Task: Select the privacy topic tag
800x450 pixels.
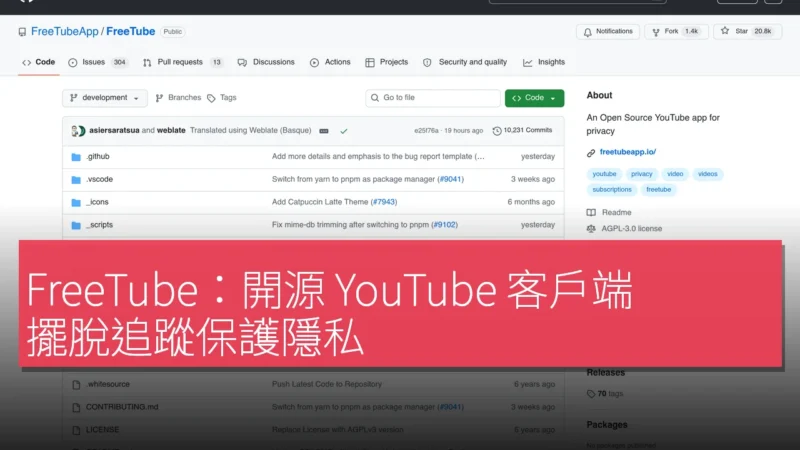Action: click(x=641, y=174)
